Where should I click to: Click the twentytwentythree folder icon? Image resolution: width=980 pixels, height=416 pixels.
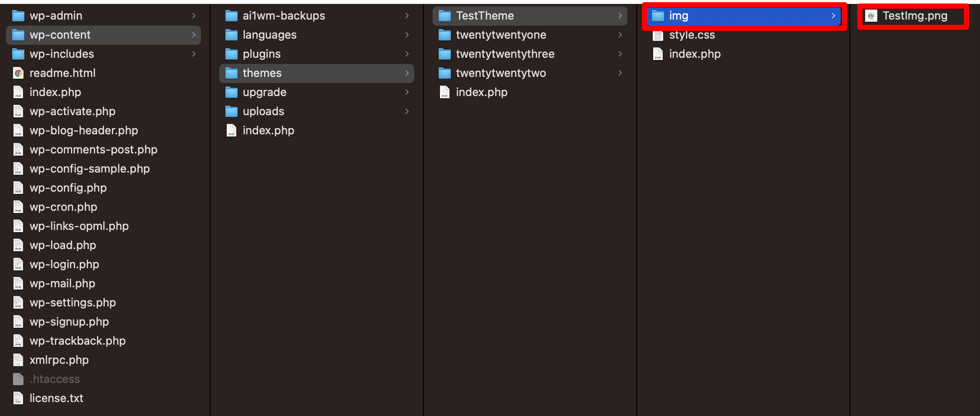[x=445, y=54]
